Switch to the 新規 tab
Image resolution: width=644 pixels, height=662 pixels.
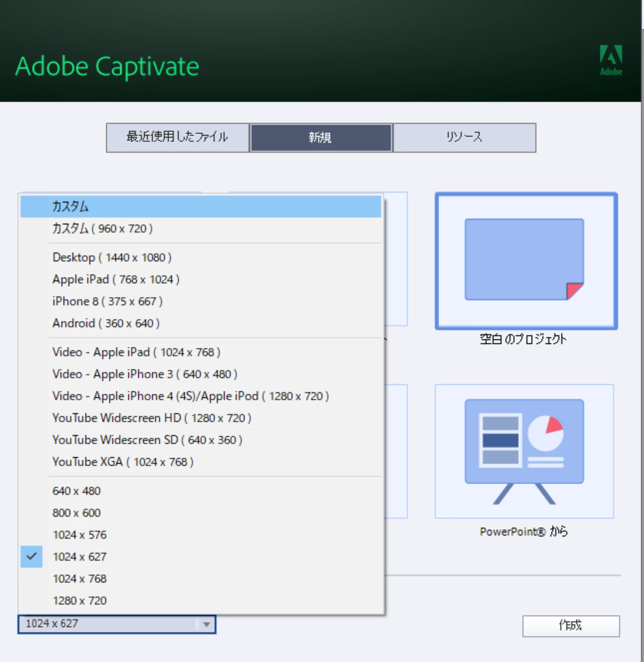tap(321, 138)
